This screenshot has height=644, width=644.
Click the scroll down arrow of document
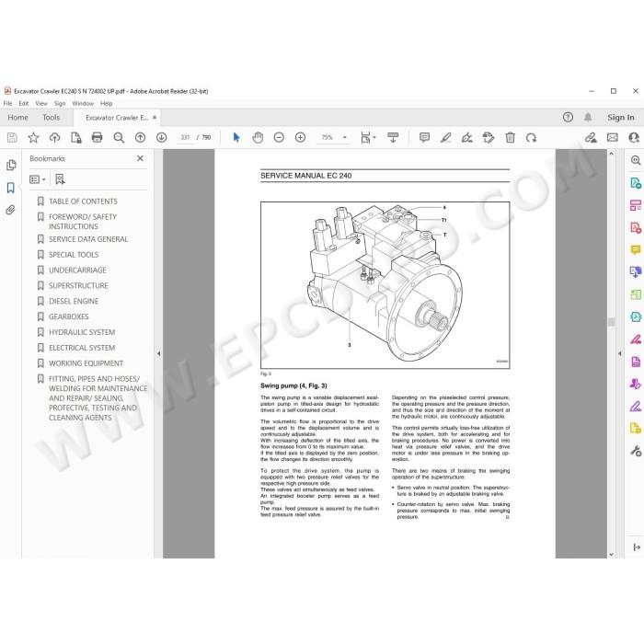pos(611,554)
